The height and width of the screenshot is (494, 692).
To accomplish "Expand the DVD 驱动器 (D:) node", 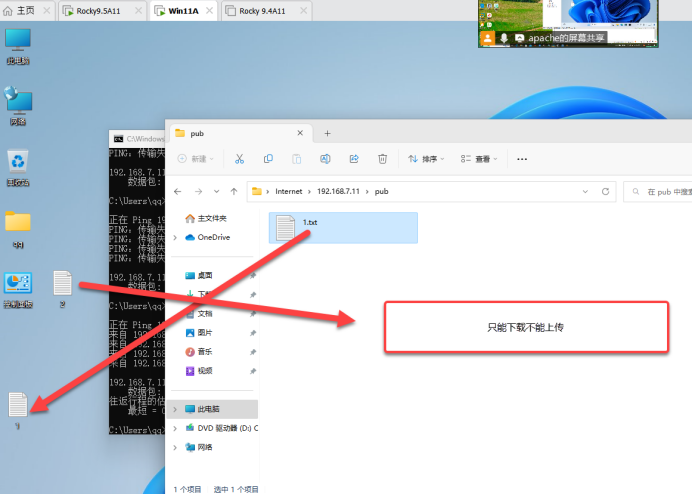I will coord(176,428).
